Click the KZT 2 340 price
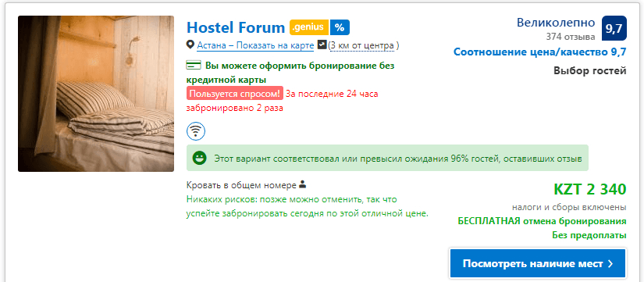This screenshot has height=282, width=644. [590, 190]
